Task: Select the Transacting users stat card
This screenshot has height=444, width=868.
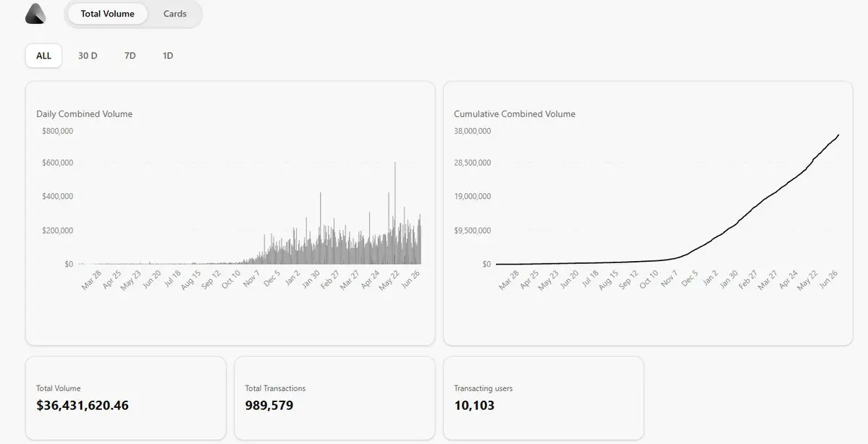Action: [x=544, y=398]
